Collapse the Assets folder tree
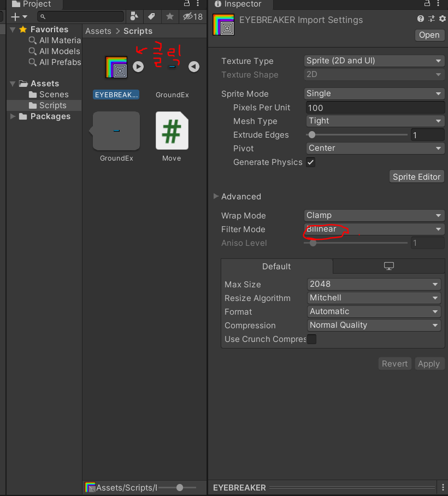Screen dimensions: 448x496 pos(13,84)
